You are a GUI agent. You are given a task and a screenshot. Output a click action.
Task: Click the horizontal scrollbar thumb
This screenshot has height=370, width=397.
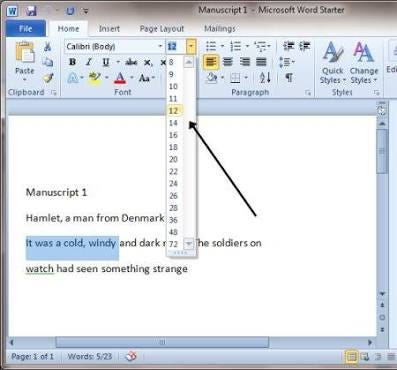(x=162, y=342)
